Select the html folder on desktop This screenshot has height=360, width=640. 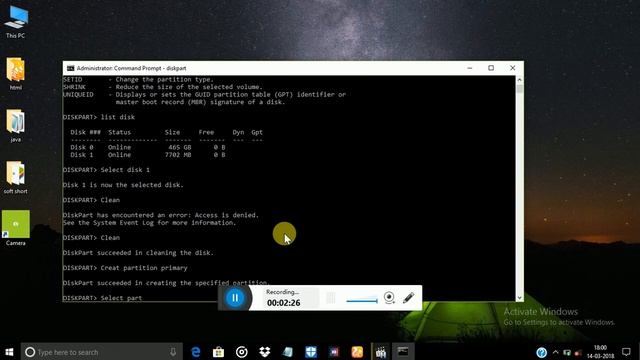16,74
